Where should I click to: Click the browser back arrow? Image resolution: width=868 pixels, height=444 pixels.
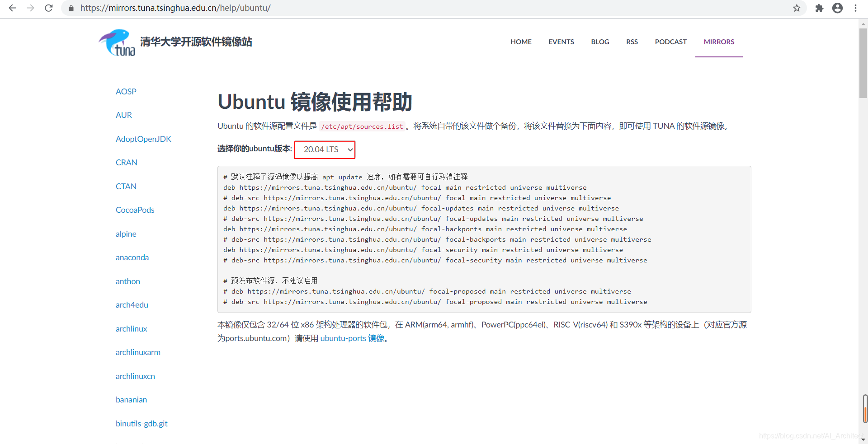(13, 8)
